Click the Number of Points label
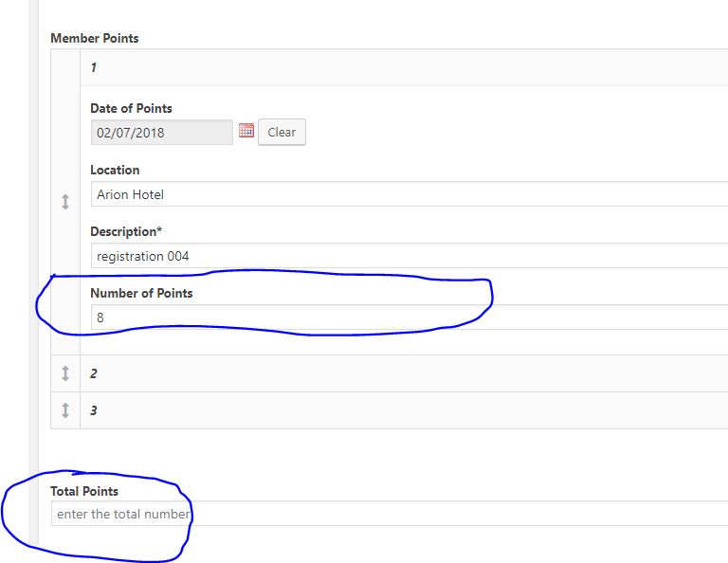728x563 pixels. [141, 293]
